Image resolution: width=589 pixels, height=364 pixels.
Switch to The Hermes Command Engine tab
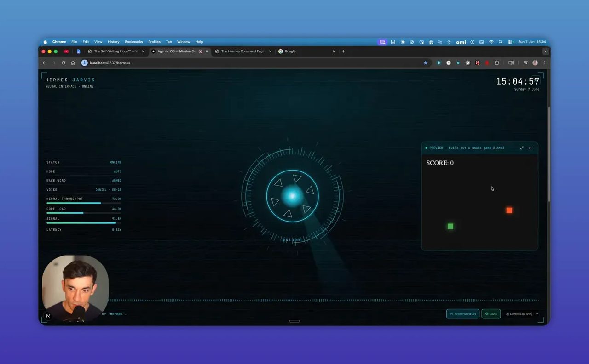243,51
